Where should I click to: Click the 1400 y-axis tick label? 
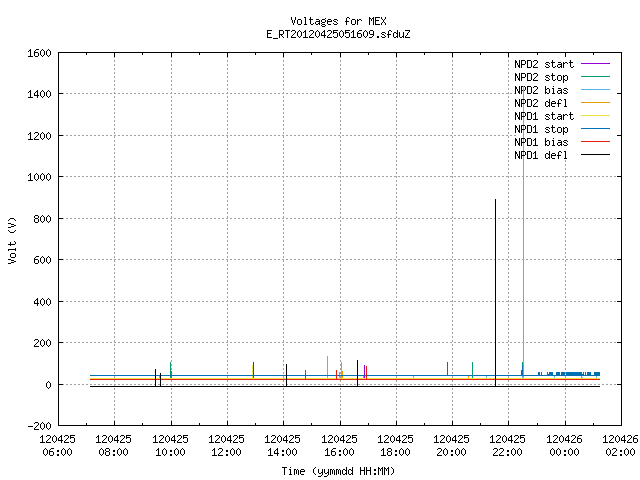pyautogui.click(x=39, y=94)
